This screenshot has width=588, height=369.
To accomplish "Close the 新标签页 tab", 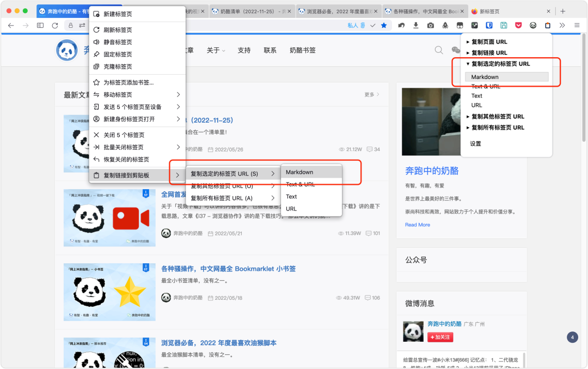I will (x=548, y=11).
